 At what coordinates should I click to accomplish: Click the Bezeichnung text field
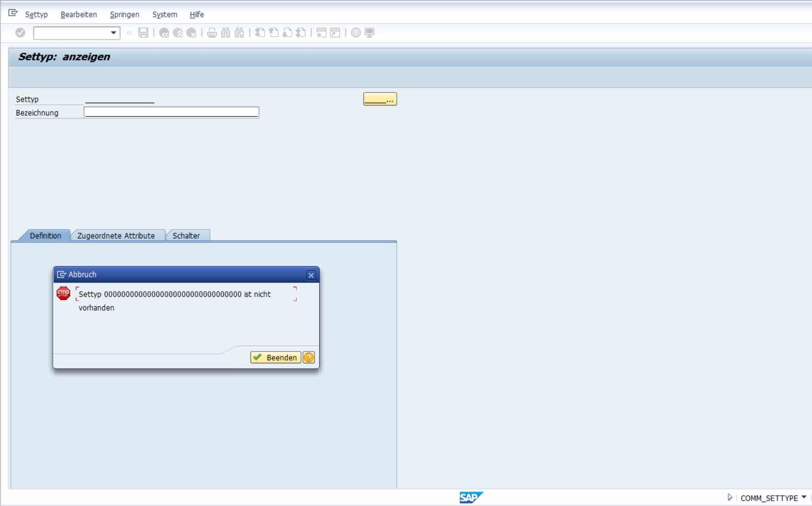click(171, 113)
